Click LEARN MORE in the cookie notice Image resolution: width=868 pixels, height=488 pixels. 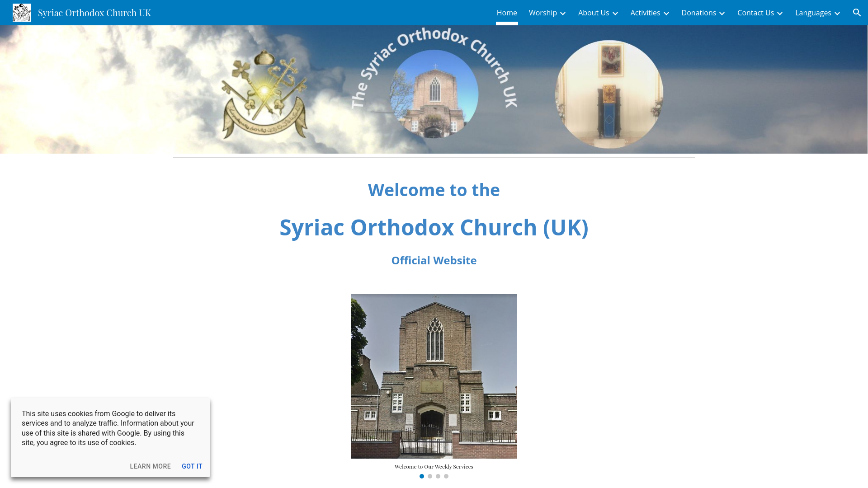pyautogui.click(x=150, y=466)
